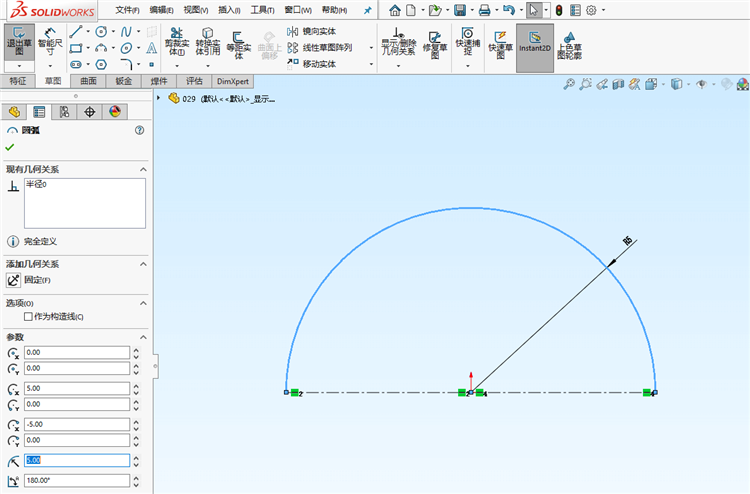The image size is (750, 494).
Task: Click Repair Sketch (修复草图)
Action: pyautogui.click(x=434, y=44)
